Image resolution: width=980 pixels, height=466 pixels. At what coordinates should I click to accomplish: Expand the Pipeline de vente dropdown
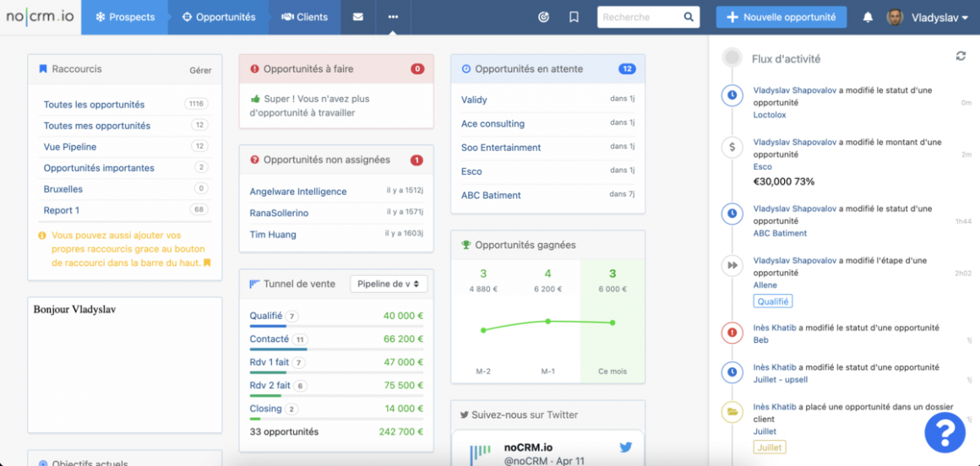click(389, 284)
